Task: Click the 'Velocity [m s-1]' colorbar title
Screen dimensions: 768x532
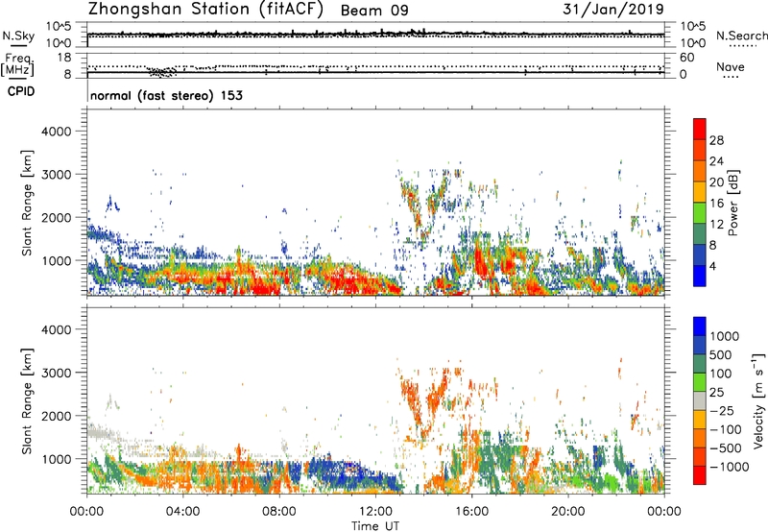Action: point(758,400)
